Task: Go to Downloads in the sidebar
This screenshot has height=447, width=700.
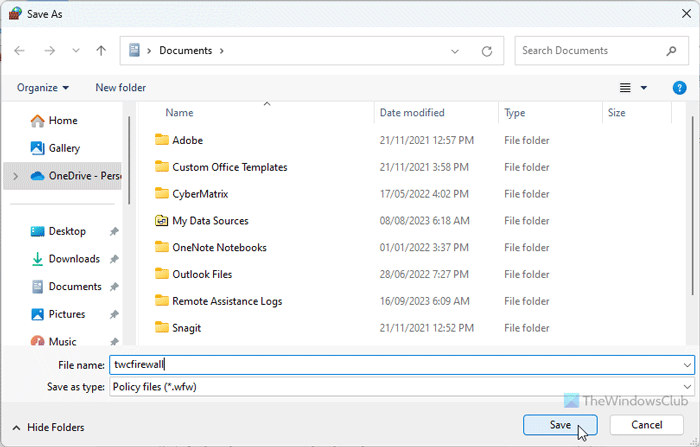Action: pos(74,259)
